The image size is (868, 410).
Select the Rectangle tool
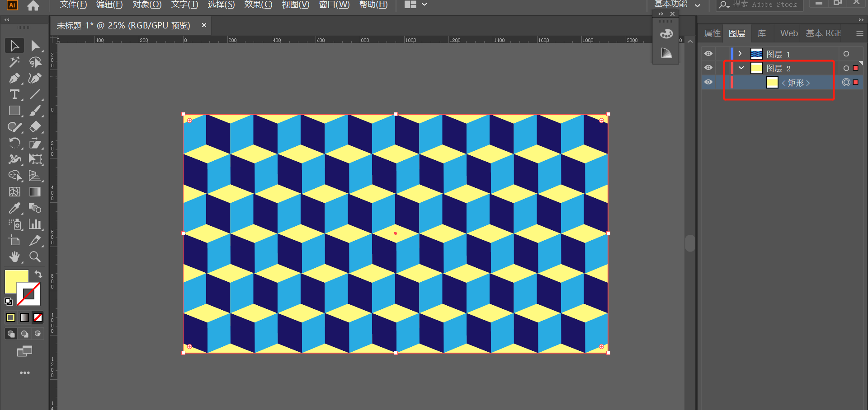(x=14, y=111)
